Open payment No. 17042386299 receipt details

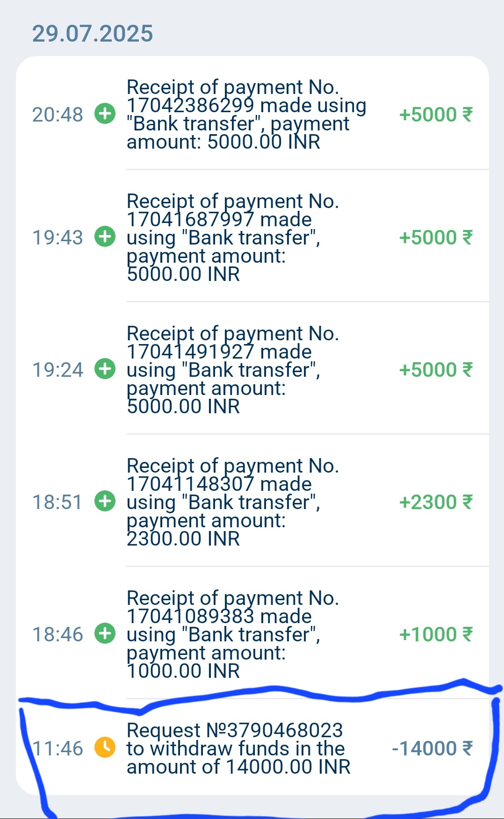pos(246,115)
